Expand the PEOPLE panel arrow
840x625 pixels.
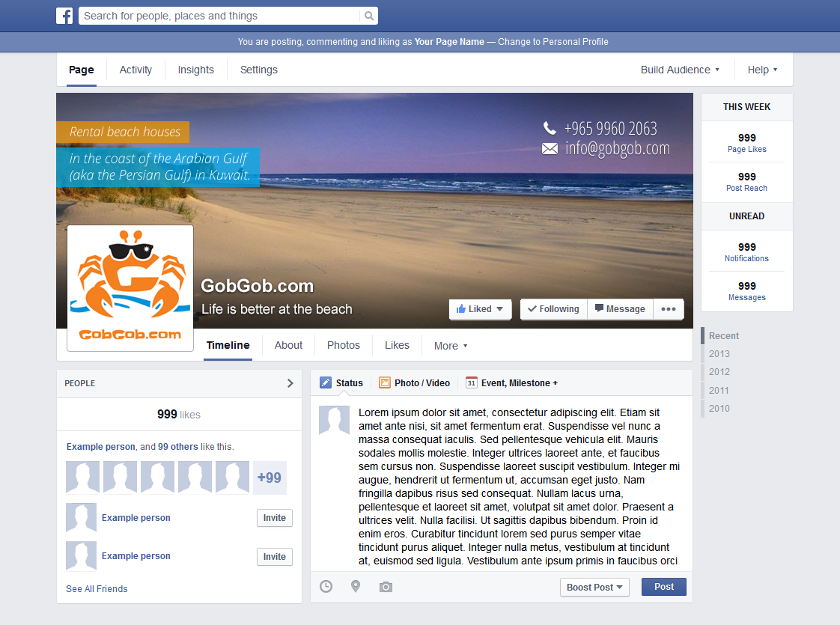[290, 382]
